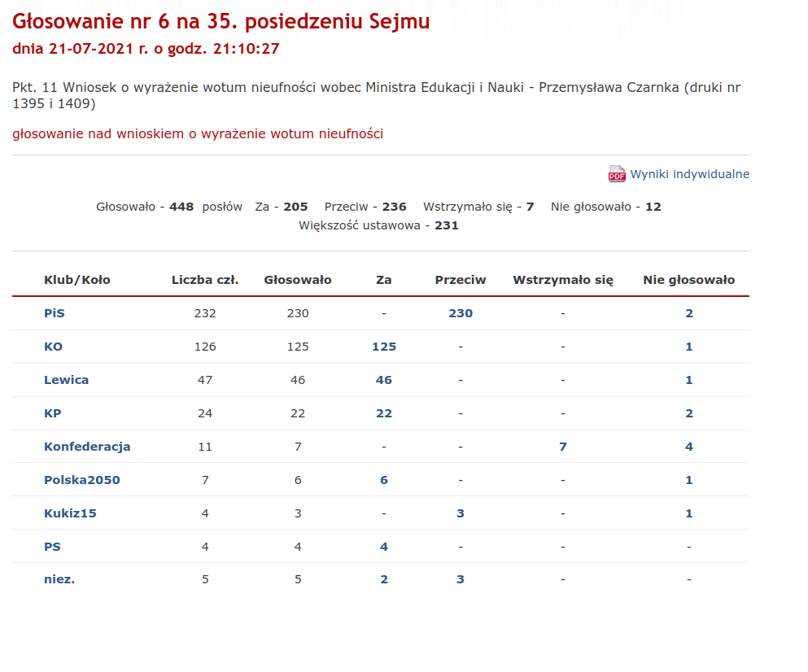The width and height of the screenshot is (808, 672).
Task: Open the Polska2050 club link
Action: pos(82,480)
